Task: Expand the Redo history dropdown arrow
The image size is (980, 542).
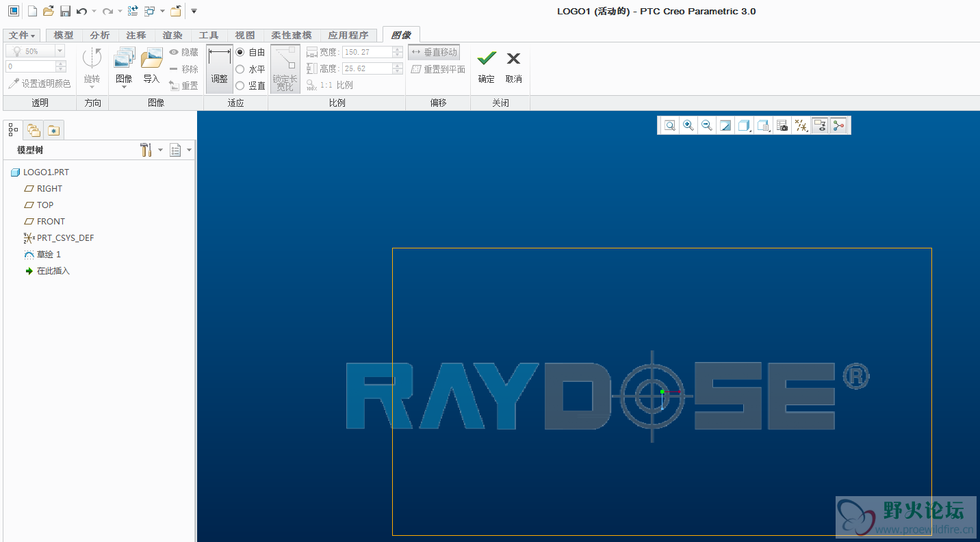Action: [x=120, y=11]
